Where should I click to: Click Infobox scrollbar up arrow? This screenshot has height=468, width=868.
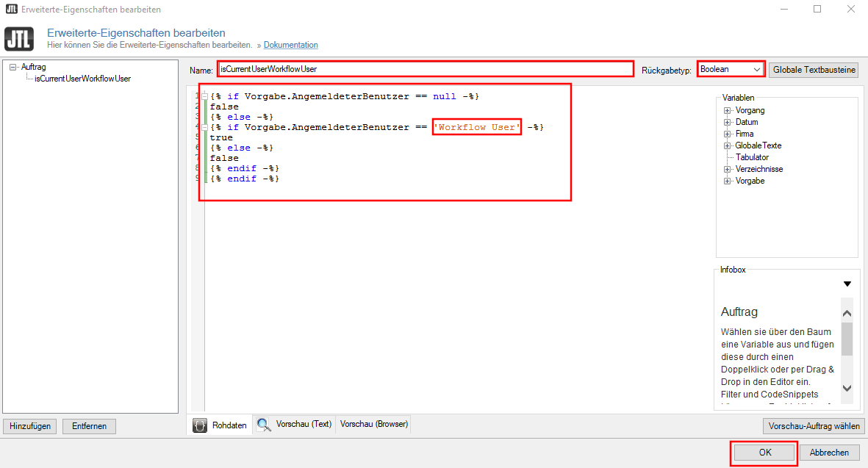(847, 313)
